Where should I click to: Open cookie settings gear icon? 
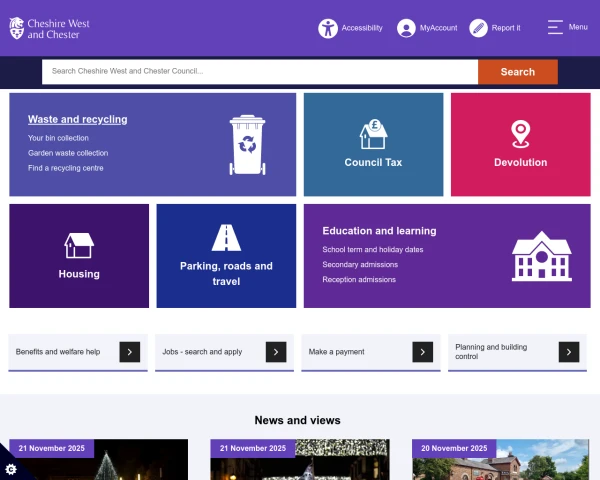(x=11, y=469)
